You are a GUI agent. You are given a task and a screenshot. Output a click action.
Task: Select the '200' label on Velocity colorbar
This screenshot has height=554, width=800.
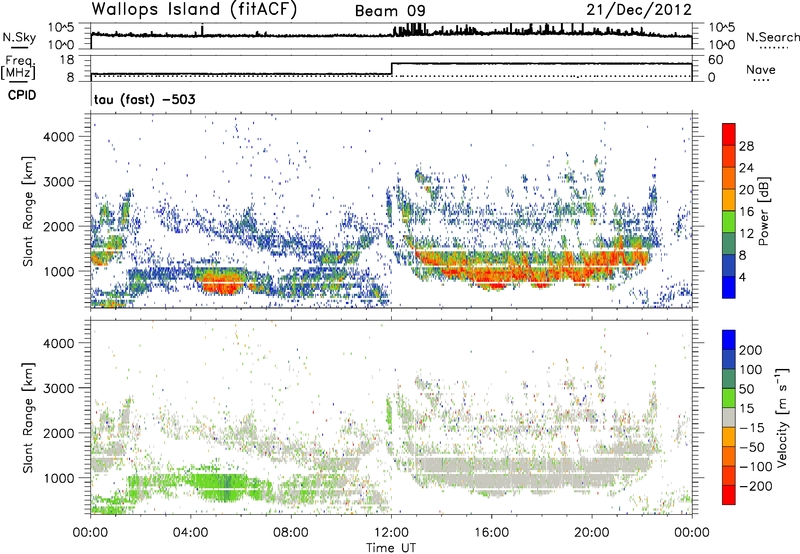(x=751, y=350)
